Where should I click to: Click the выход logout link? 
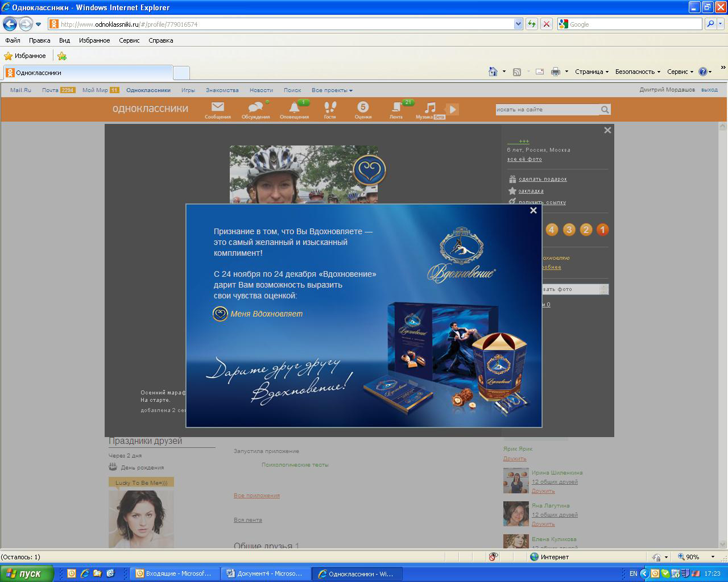coord(709,90)
